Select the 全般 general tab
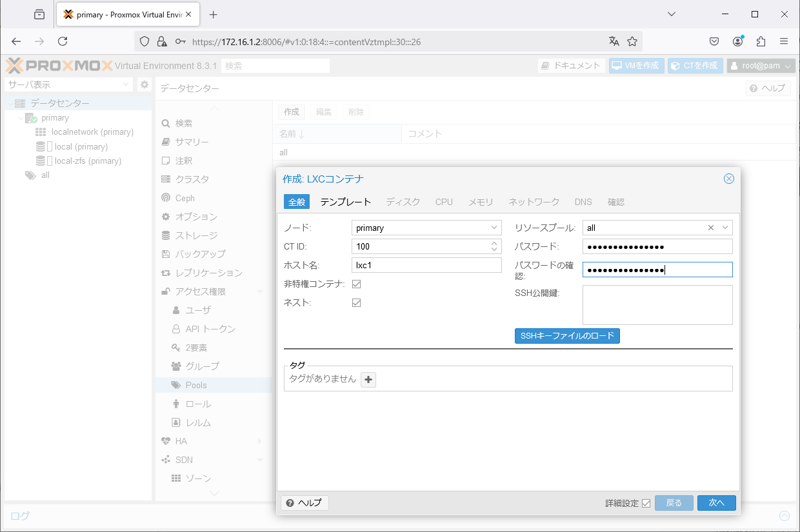The image size is (800, 532). click(297, 202)
